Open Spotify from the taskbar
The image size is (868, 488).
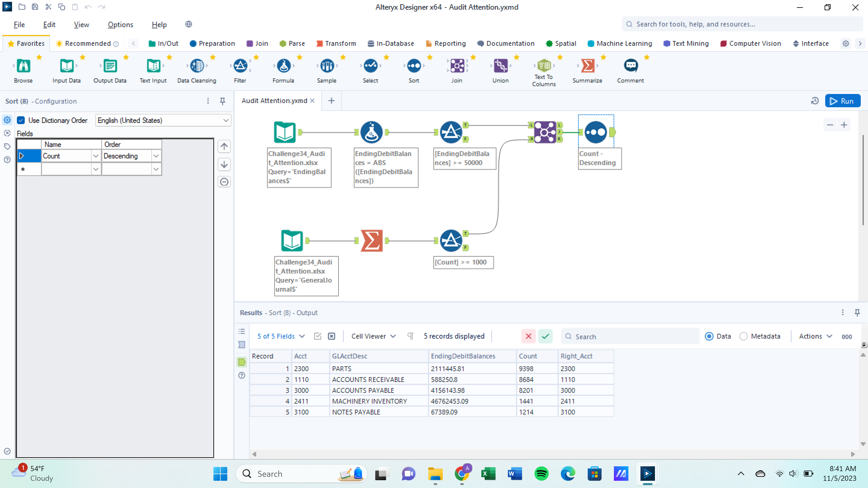(541, 474)
